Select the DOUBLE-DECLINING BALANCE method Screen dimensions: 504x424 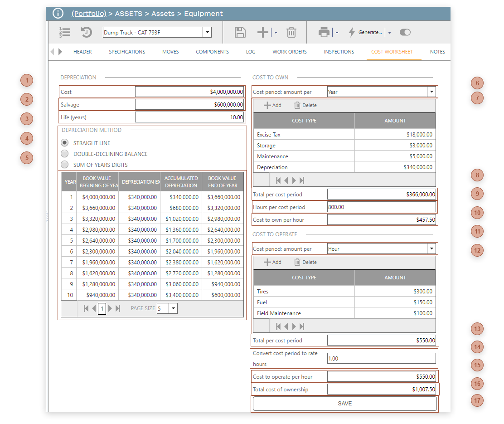[x=64, y=153]
